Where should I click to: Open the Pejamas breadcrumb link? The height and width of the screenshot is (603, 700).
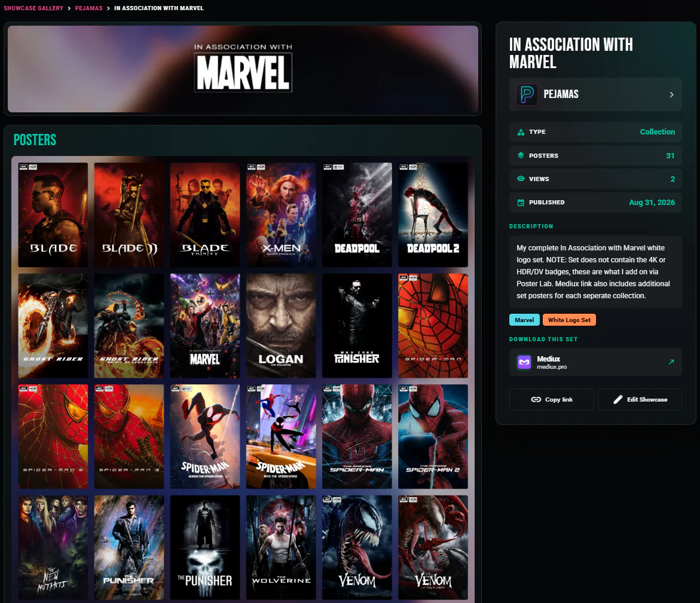89,8
